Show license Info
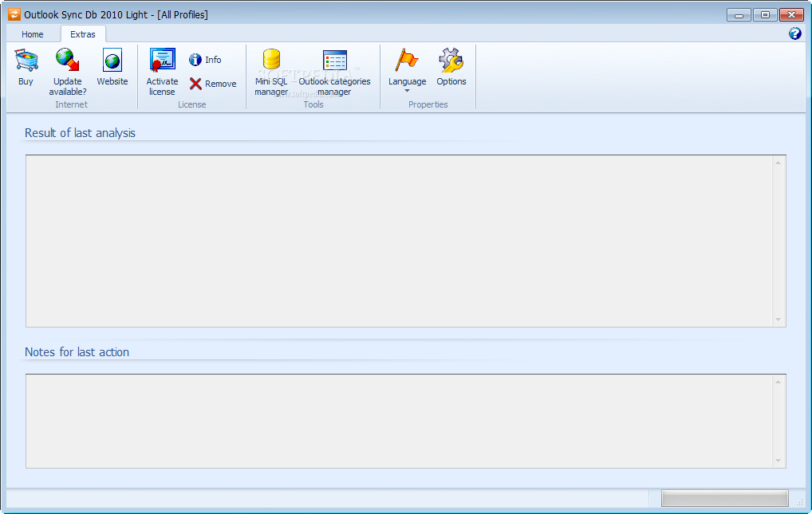The image size is (812, 514). (206, 60)
